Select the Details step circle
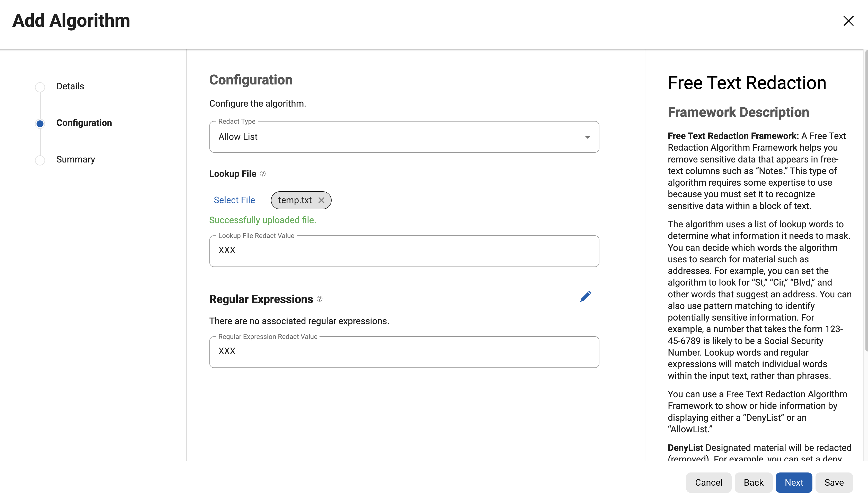 pos(40,87)
